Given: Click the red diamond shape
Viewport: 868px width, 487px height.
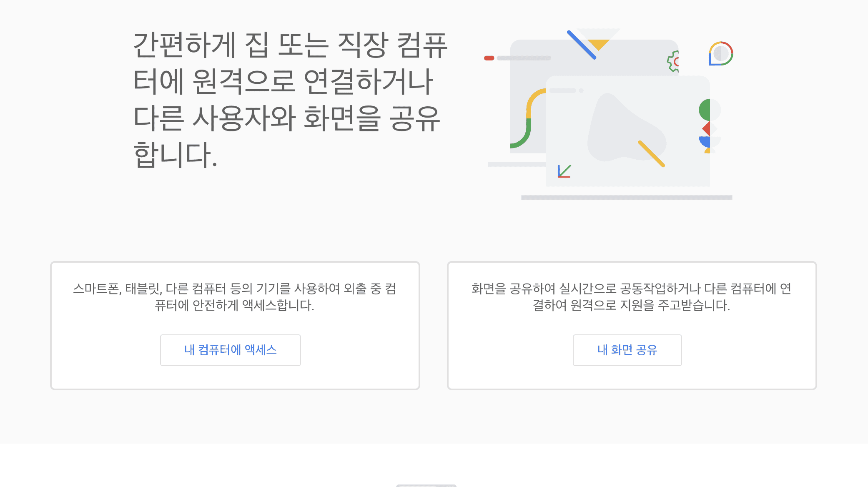Looking at the screenshot, I should [x=706, y=128].
